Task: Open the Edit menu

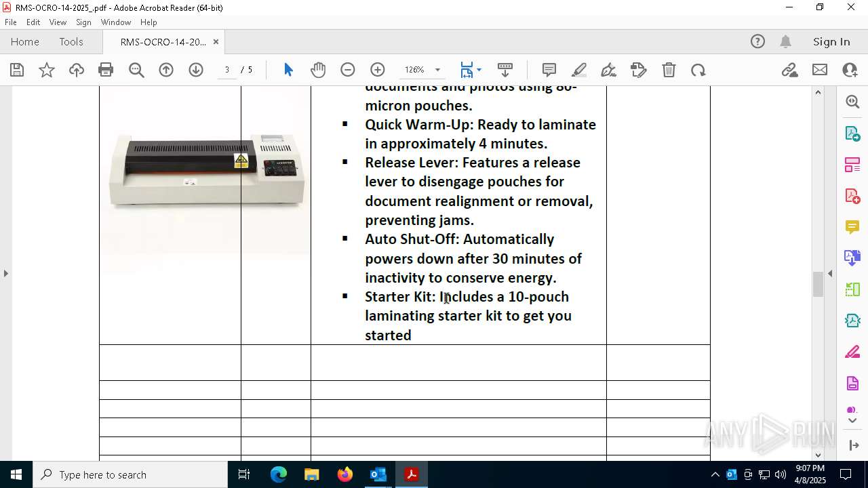Action: tap(33, 22)
